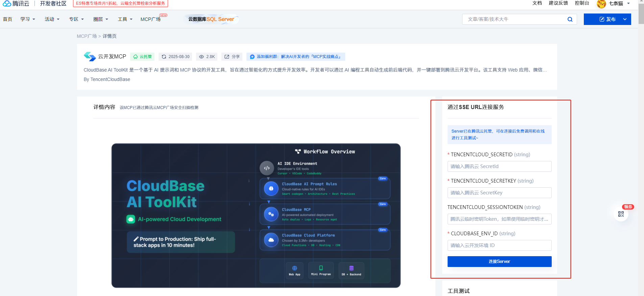Open the 文档 link in top bar

(537, 3)
